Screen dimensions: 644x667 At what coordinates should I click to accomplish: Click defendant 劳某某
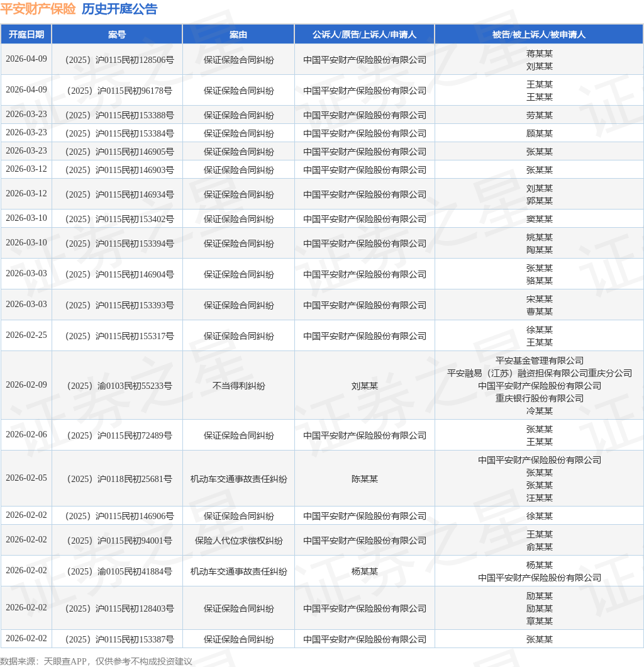coord(539,115)
